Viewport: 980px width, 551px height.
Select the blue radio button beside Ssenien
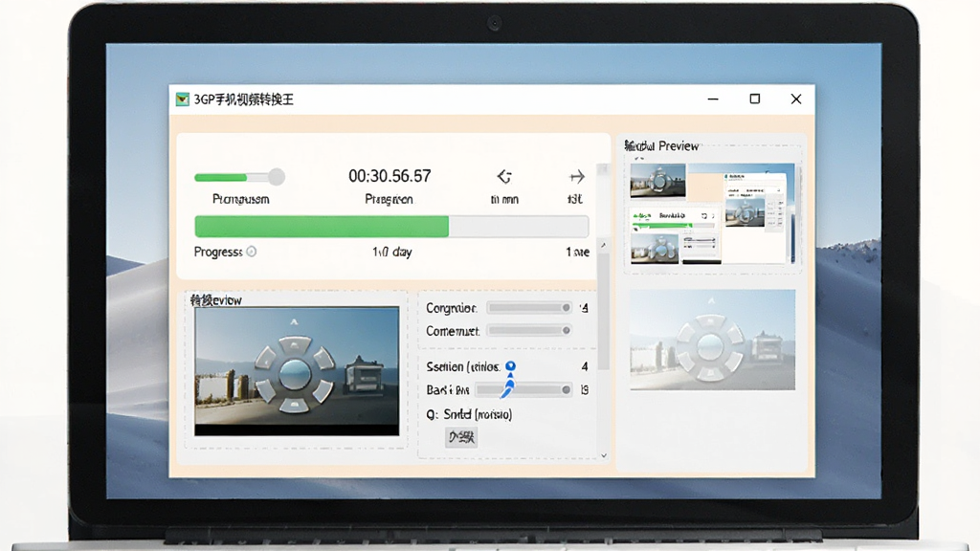511,366
